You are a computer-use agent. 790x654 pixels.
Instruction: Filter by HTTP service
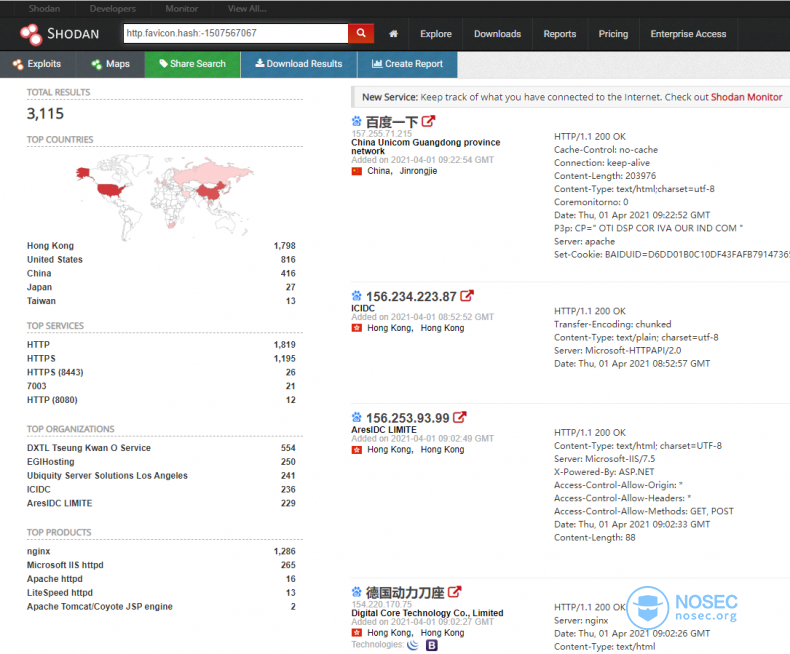[x=38, y=345]
